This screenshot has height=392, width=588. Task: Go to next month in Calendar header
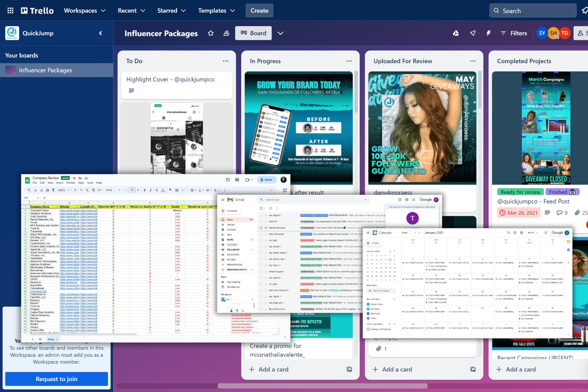coord(419,233)
